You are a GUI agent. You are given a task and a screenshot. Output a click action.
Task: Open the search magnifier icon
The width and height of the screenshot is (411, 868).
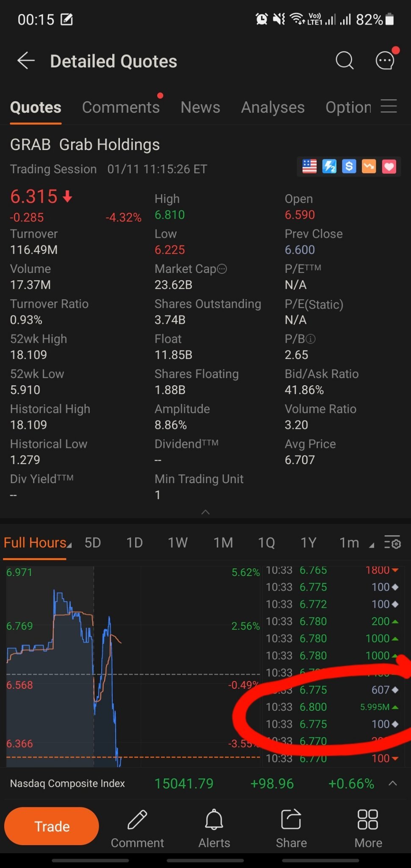[x=344, y=61]
